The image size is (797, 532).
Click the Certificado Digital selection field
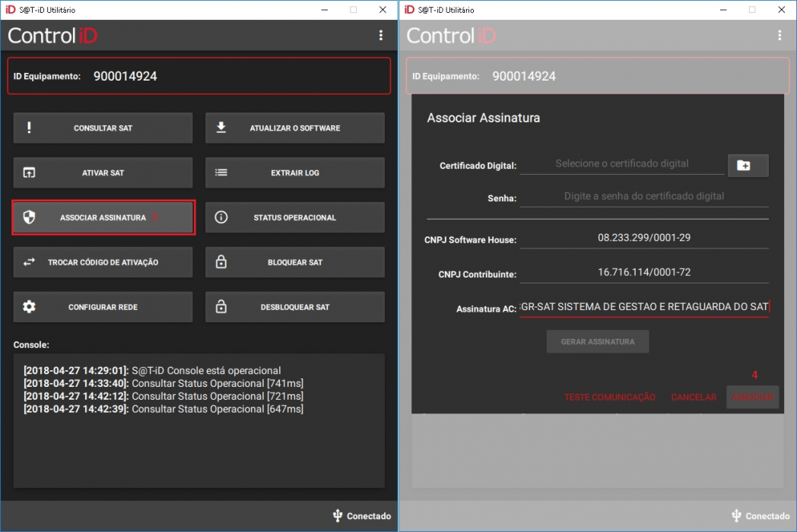(621, 164)
